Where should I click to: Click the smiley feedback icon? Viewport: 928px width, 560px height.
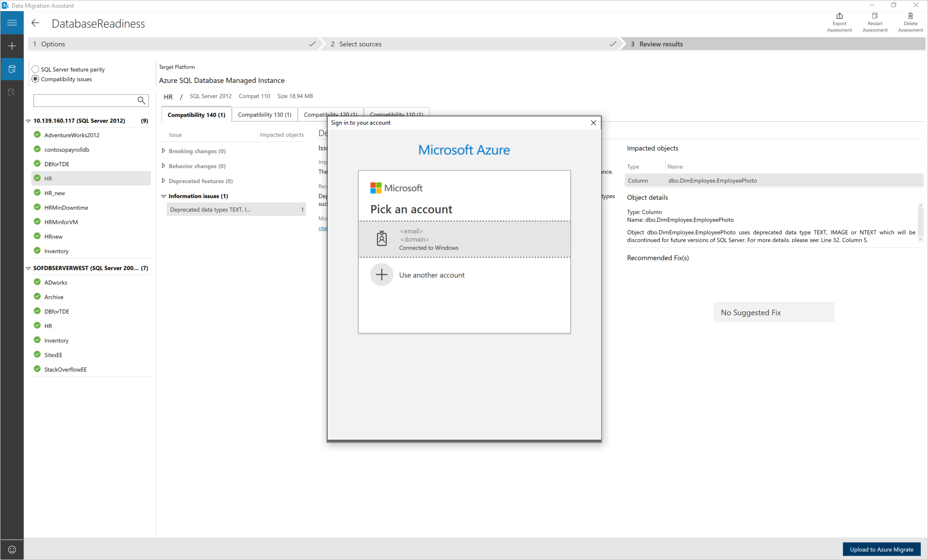pyautogui.click(x=12, y=549)
